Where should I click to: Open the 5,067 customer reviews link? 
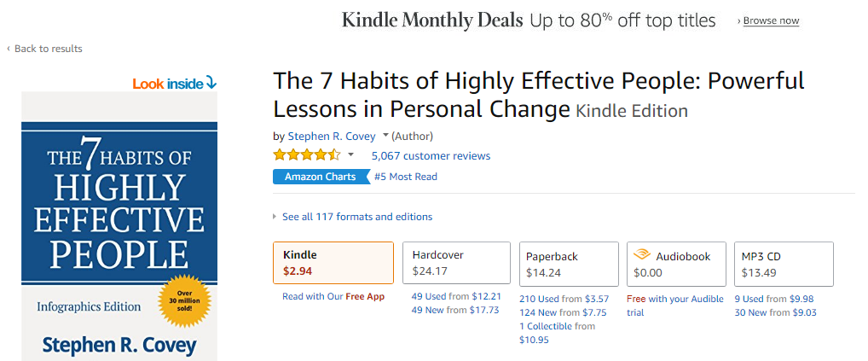431,155
